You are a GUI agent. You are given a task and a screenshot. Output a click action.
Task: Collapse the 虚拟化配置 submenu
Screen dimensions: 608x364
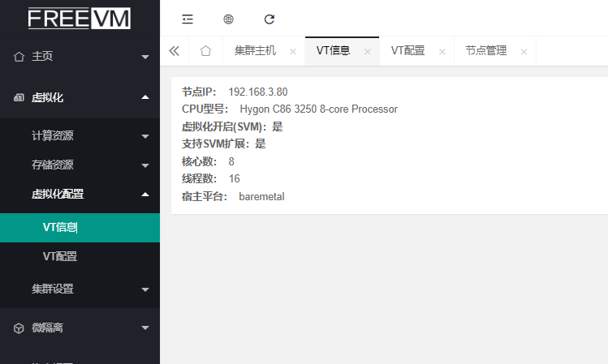pyautogui.click(x=80, y=194)
